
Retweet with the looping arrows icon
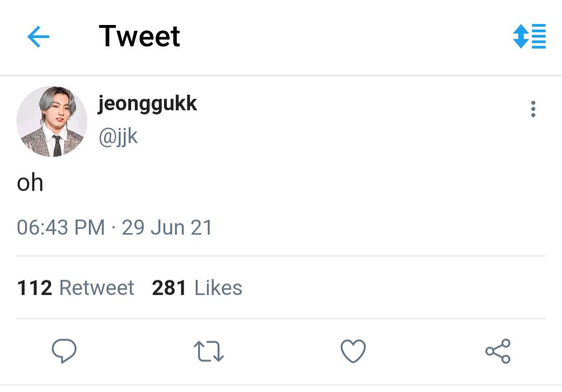click(x=209, y=351)
